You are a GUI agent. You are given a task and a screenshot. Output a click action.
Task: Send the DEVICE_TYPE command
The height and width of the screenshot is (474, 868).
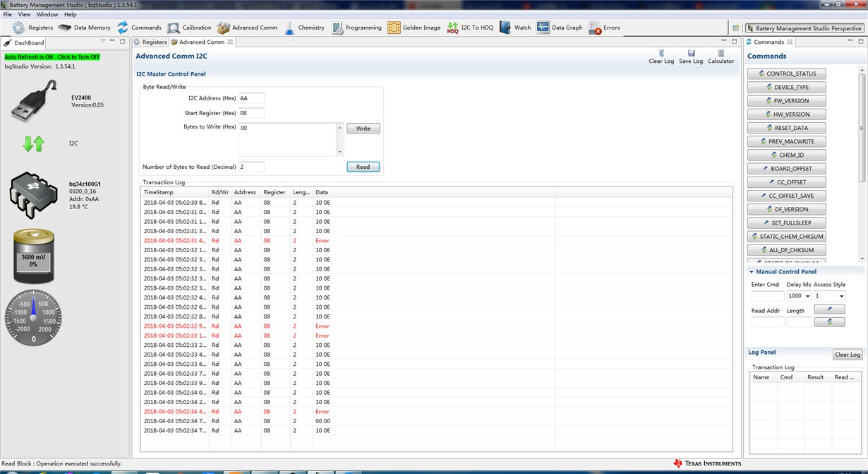(x=787, y=87)
